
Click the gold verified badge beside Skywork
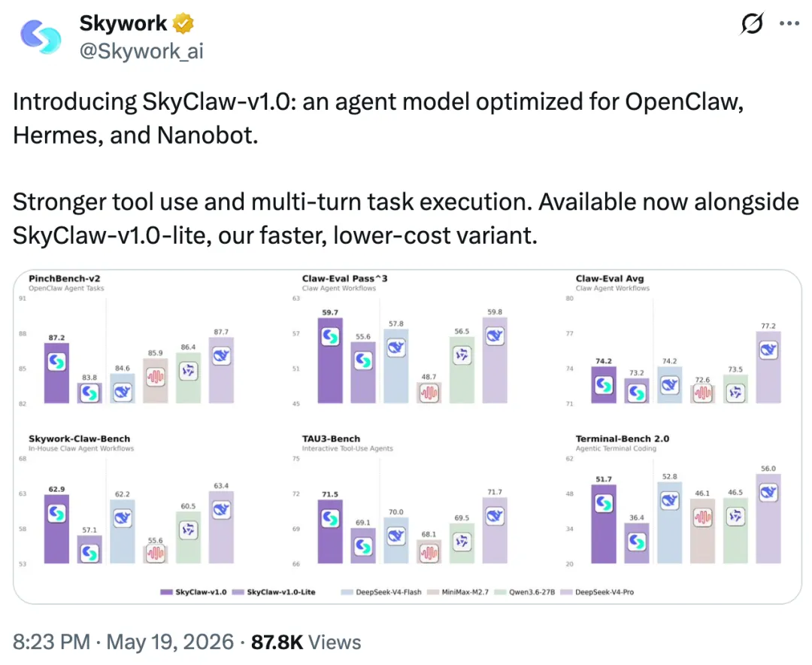[183, 23]
